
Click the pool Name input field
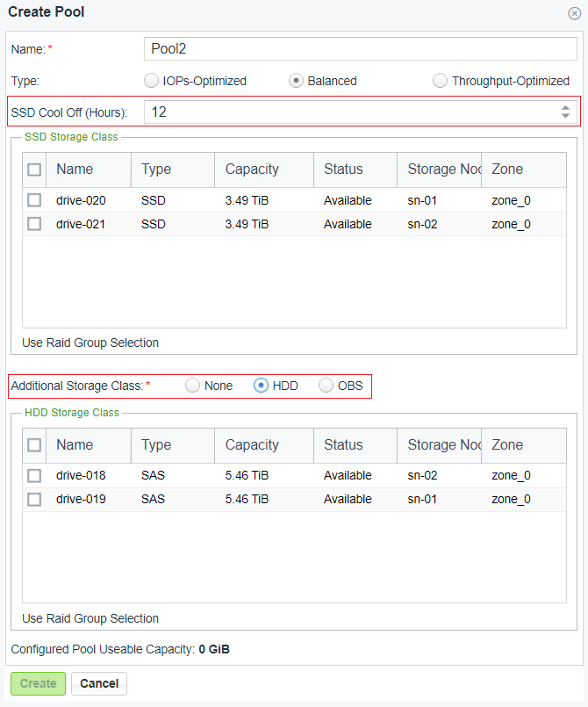(361, 48)
